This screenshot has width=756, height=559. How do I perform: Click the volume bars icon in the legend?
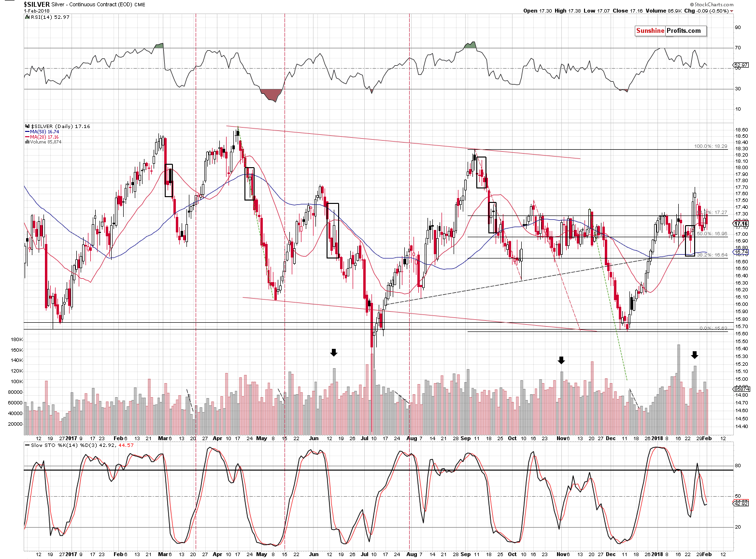tap(27, 142)
